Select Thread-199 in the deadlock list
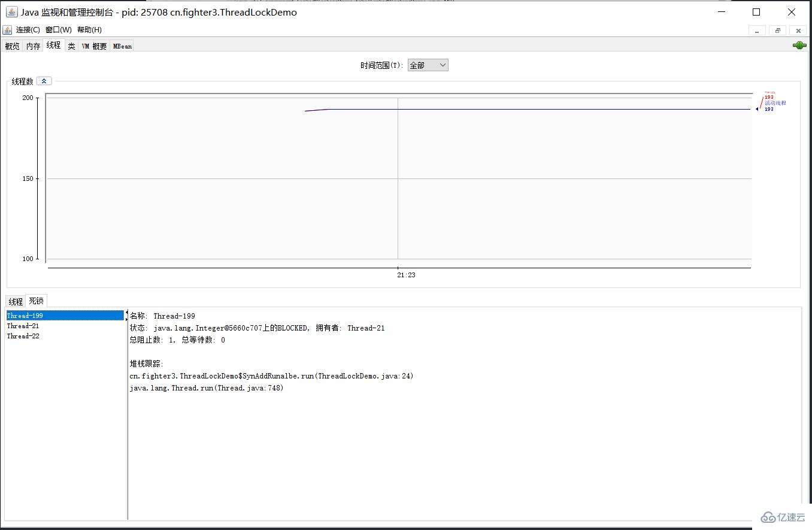 (x=65, y=316)
